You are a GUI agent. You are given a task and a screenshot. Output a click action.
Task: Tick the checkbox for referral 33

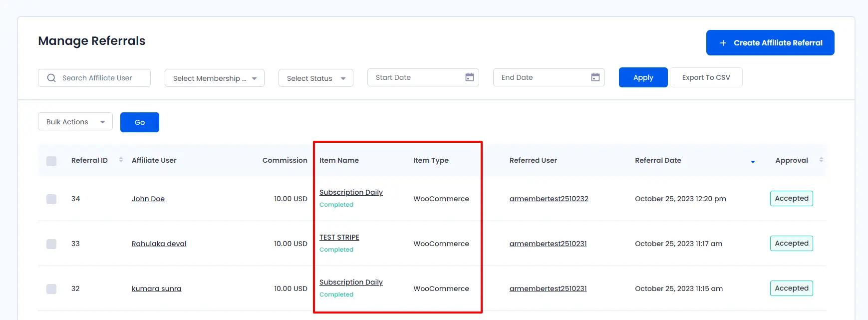click(51, 244)
